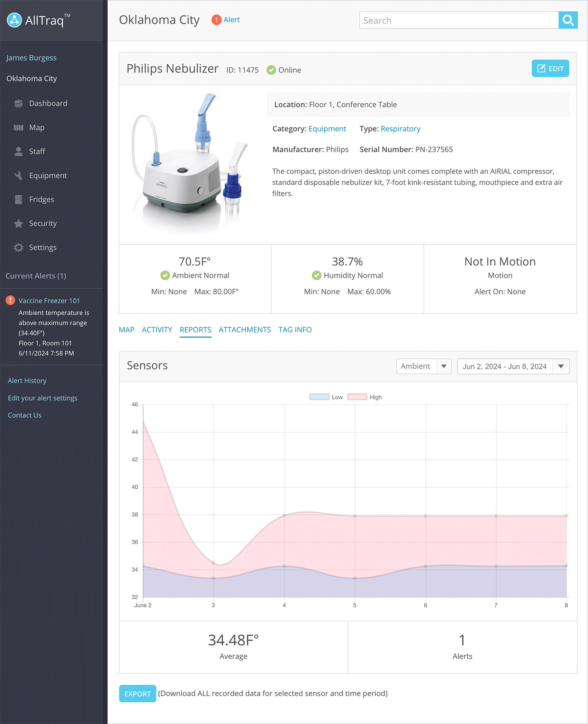Click the Alert link in header

click(232, 20)
